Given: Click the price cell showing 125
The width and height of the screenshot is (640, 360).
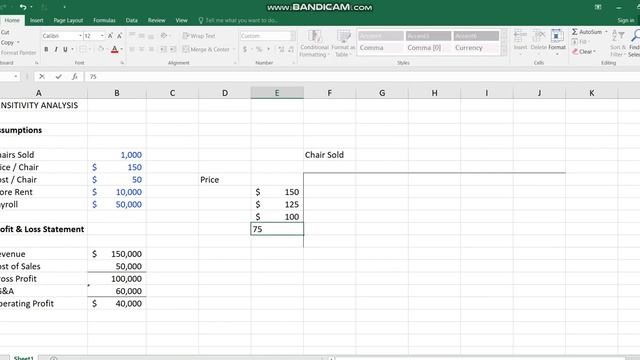Looking at the screenshot, I should (277, 204).
